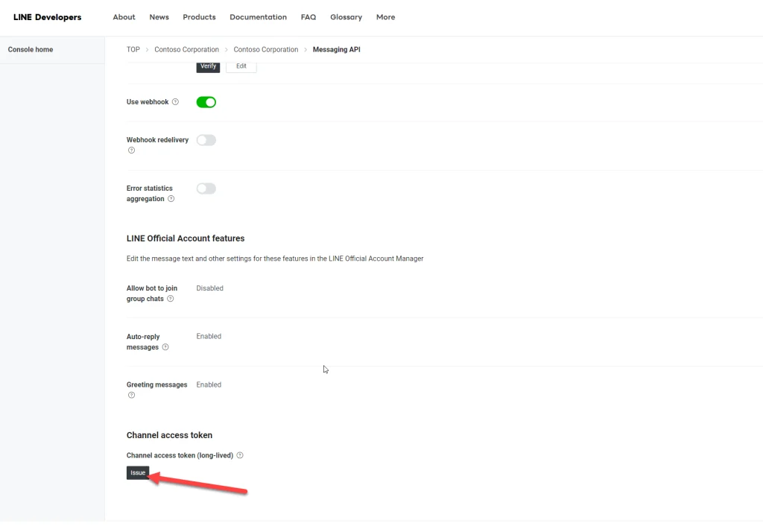Click the Greeting messages label
The image size is (763, 532).
(x=156, y=384)
